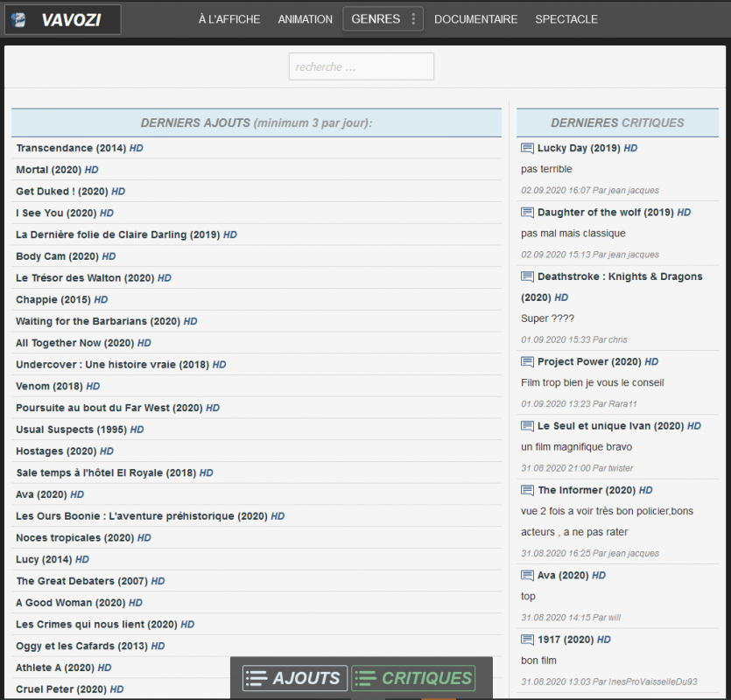Open Project Power (2020) review
The width and height of the screenshot is (731, 700).
(x=598, y=361)
